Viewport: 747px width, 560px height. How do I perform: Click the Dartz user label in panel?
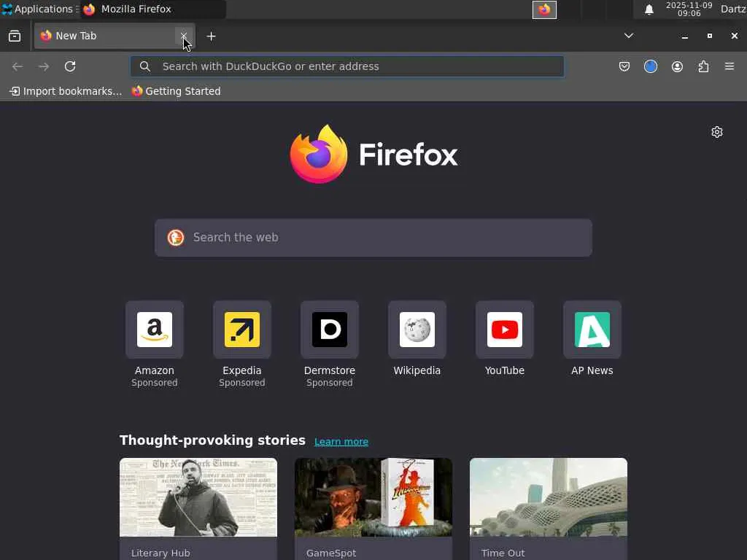point(733,9)
